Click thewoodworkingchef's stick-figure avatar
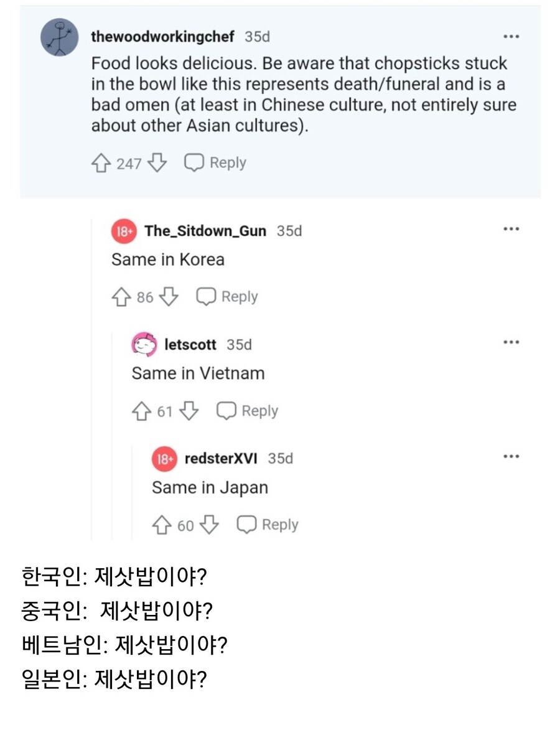 [x=60, y=36]
